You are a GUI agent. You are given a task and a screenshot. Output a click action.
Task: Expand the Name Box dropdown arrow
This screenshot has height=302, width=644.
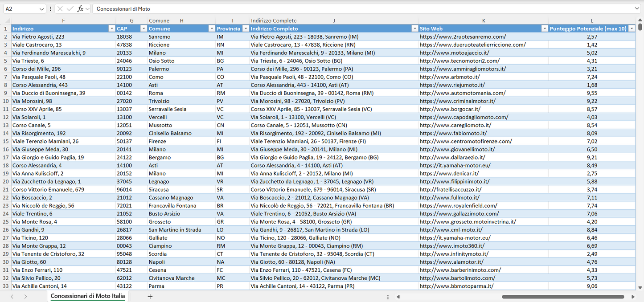click(x=41, y=9)
